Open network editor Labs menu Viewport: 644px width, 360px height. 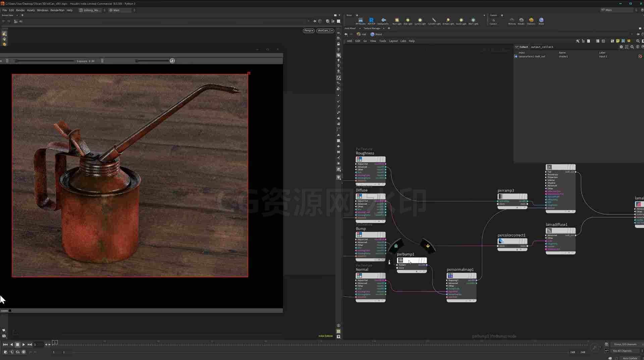403,41
